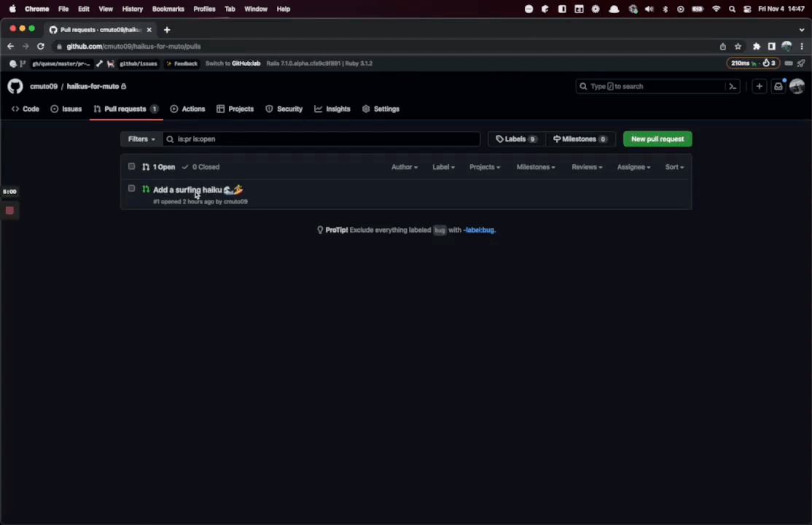
Task: Reload the page with the refresh icon
Action: (x=40, y=46)
